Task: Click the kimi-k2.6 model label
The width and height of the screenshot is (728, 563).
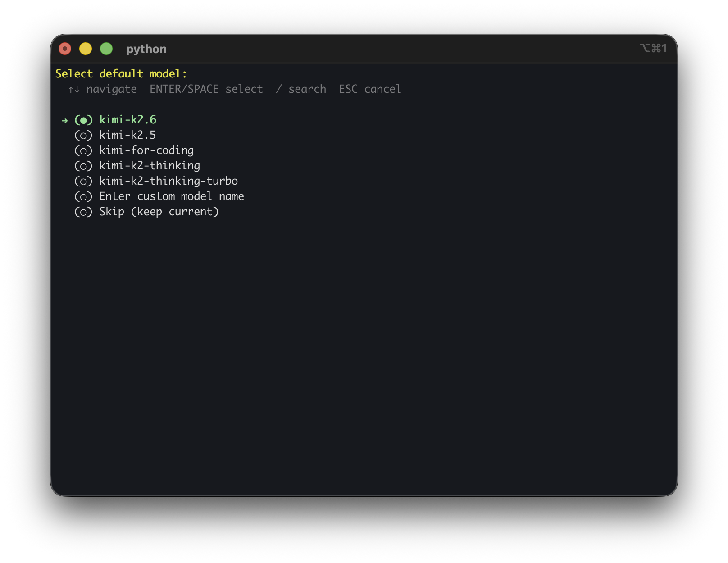Action: 128,120
